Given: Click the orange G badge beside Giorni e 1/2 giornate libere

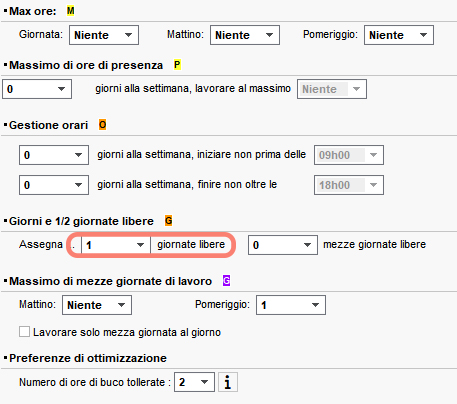Looking at the screenshot, I should (169, 221).
